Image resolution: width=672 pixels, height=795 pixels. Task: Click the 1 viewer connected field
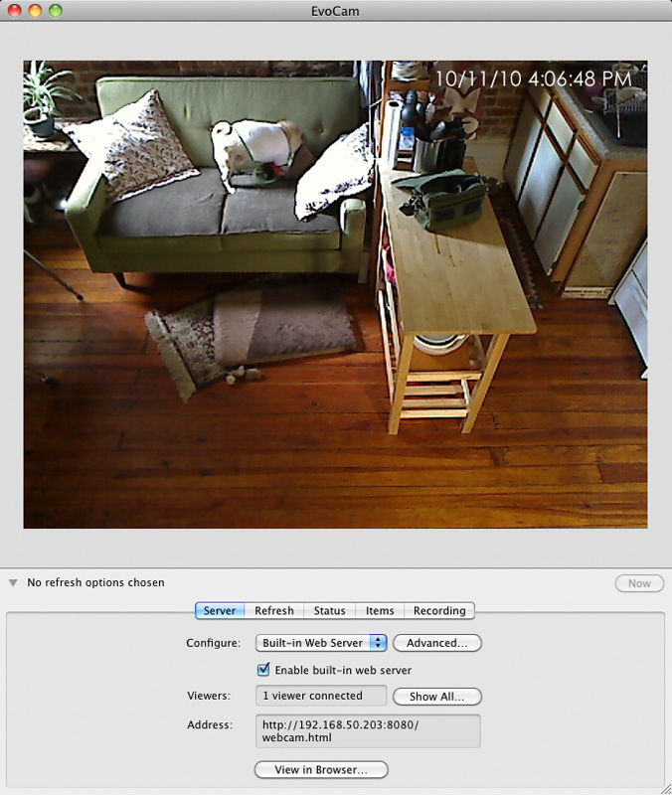point(321,696)
